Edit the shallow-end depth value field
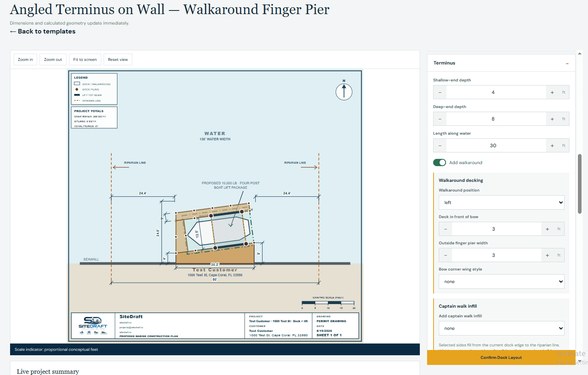The height and width of the screenshot is (375, 588). (x=496, y=92)
